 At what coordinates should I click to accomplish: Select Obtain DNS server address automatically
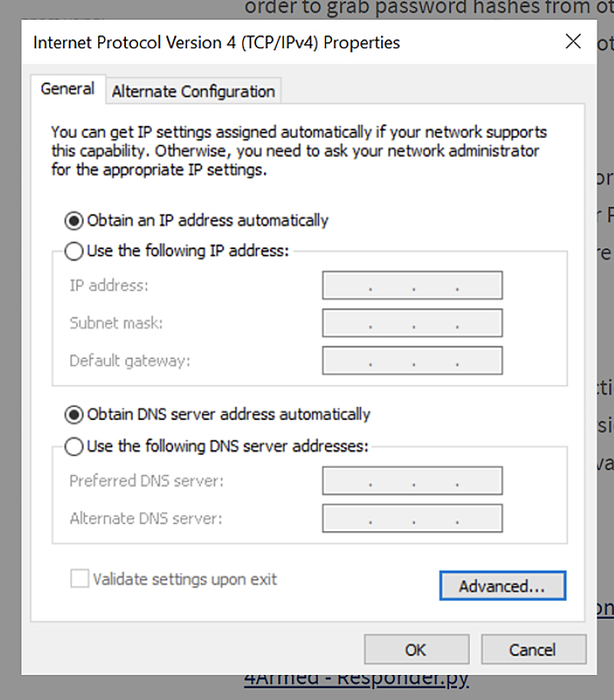tap(75, 414)
